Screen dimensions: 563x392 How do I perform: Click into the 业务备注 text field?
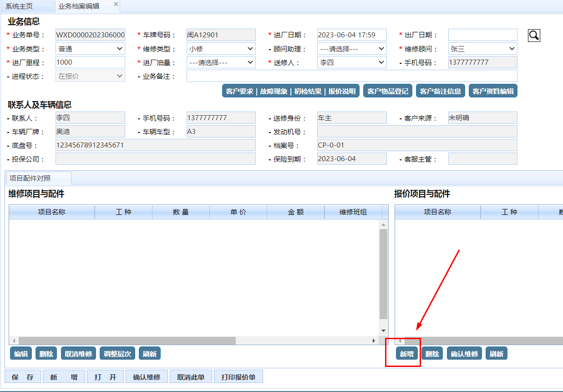click(352, 76)
